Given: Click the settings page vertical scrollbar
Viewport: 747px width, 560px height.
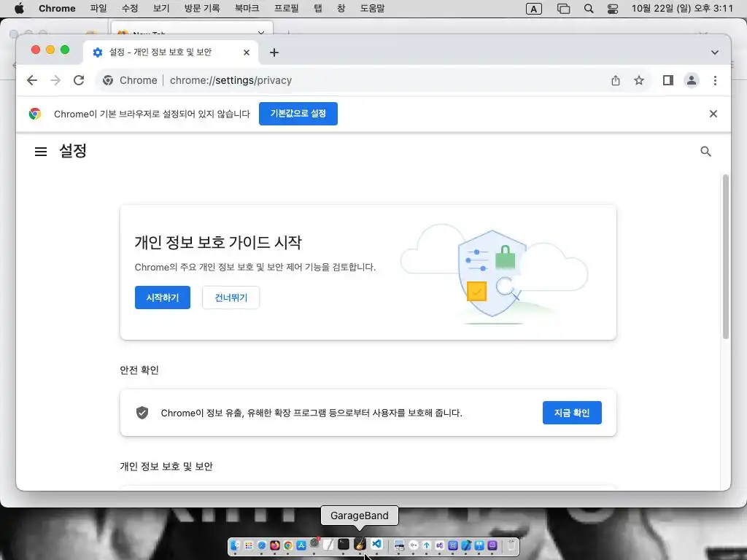Looking at the screenshot, I should tap(726, 257).
